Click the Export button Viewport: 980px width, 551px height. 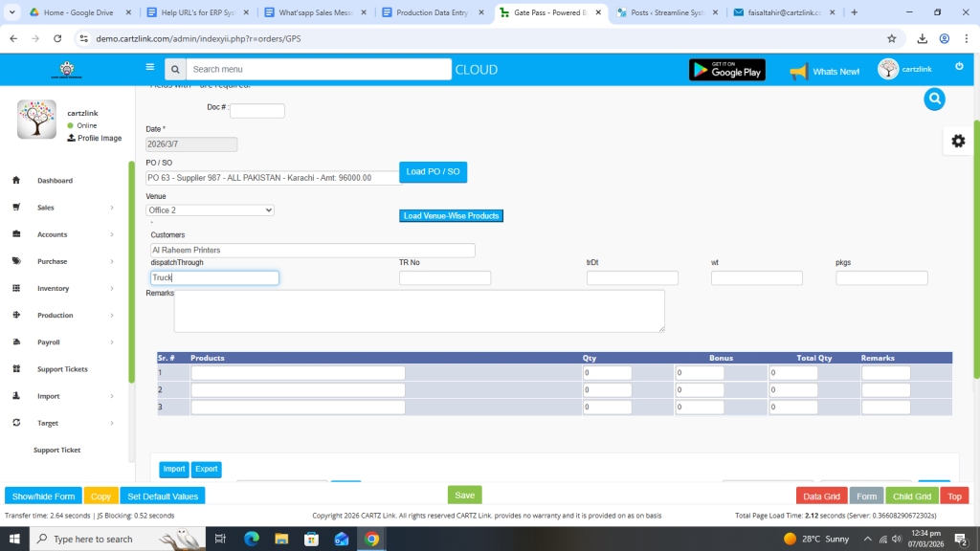click(x=206, y=470)
